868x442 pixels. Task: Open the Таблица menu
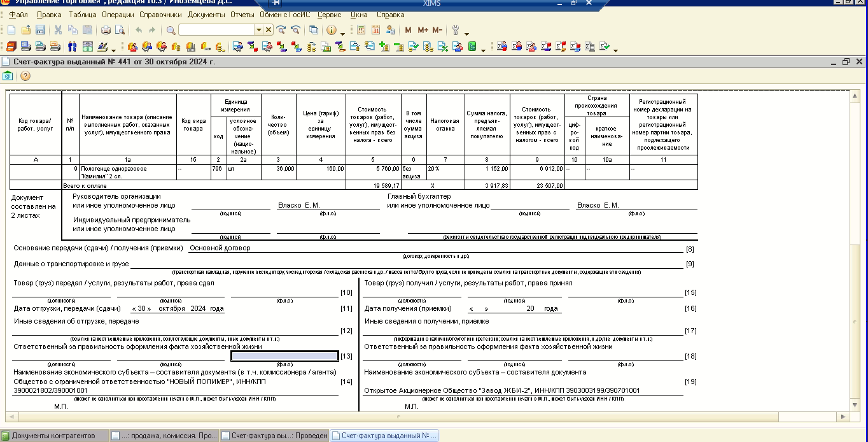point(83,15)
